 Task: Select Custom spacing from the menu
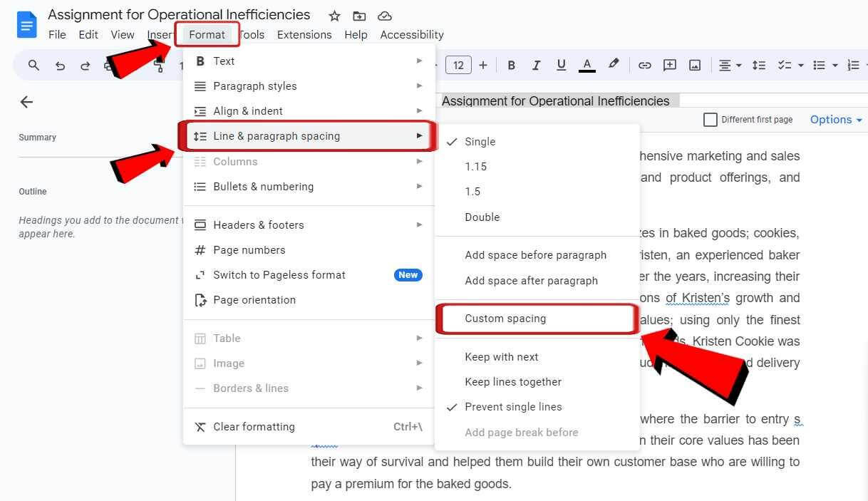506,318
